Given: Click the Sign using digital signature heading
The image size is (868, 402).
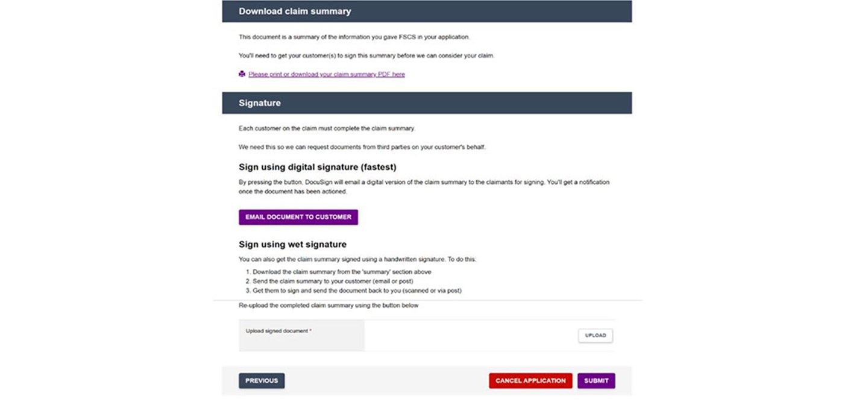Looking at the screenshot, I should pos(317,167).
